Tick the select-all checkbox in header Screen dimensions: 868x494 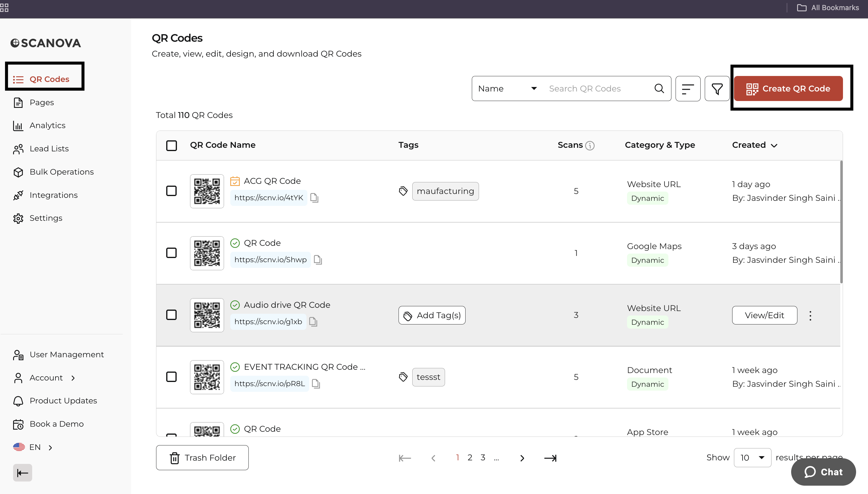click(171, 146)
